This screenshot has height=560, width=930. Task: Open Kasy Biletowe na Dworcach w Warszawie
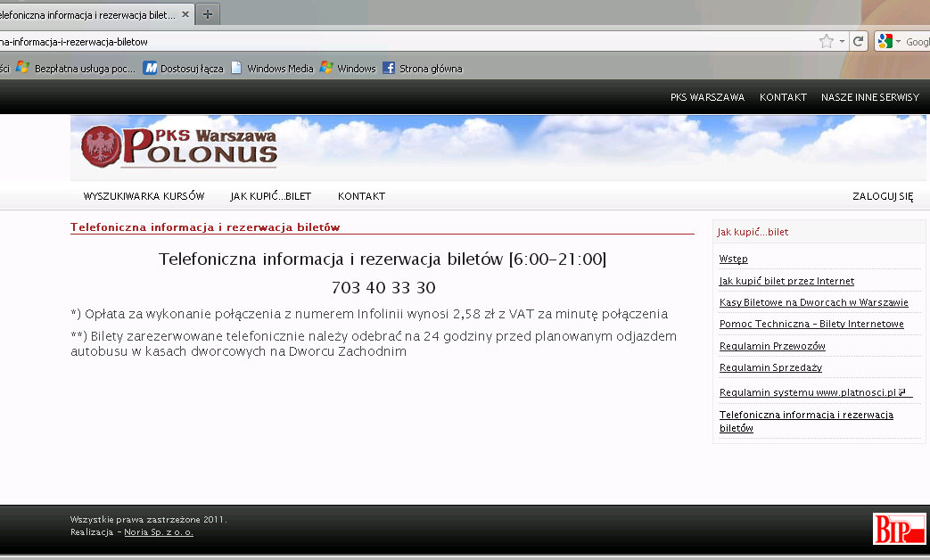(813, 302)
